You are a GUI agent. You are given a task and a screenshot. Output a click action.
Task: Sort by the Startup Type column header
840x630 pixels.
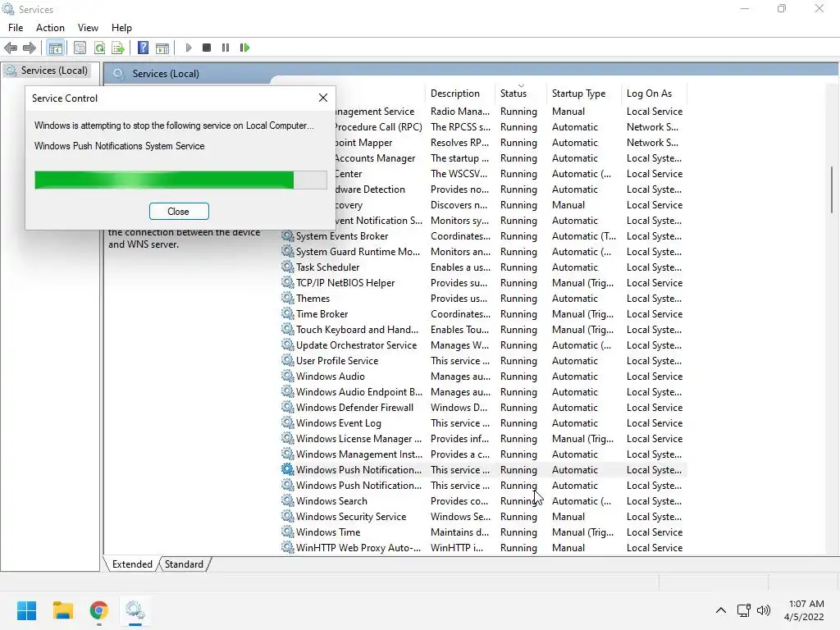tap(583, 94)
